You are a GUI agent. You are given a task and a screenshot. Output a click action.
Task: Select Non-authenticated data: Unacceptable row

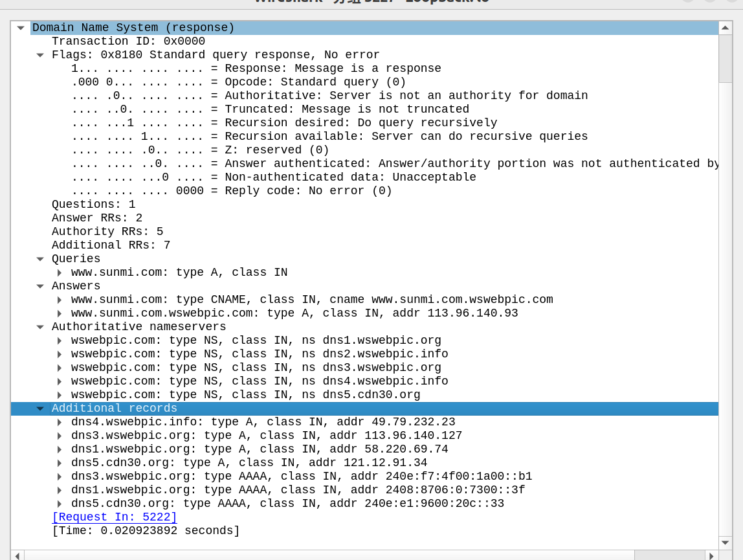pos(364,177)
